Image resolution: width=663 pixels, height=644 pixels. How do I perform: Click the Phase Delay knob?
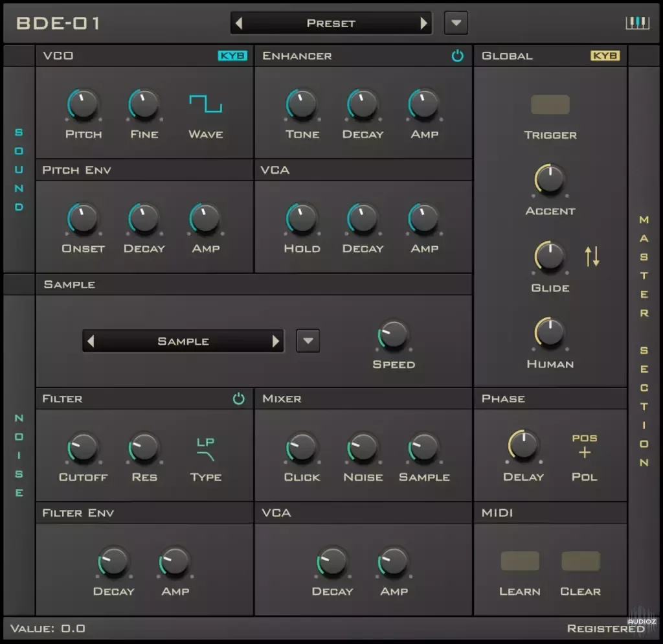point(523,446)
